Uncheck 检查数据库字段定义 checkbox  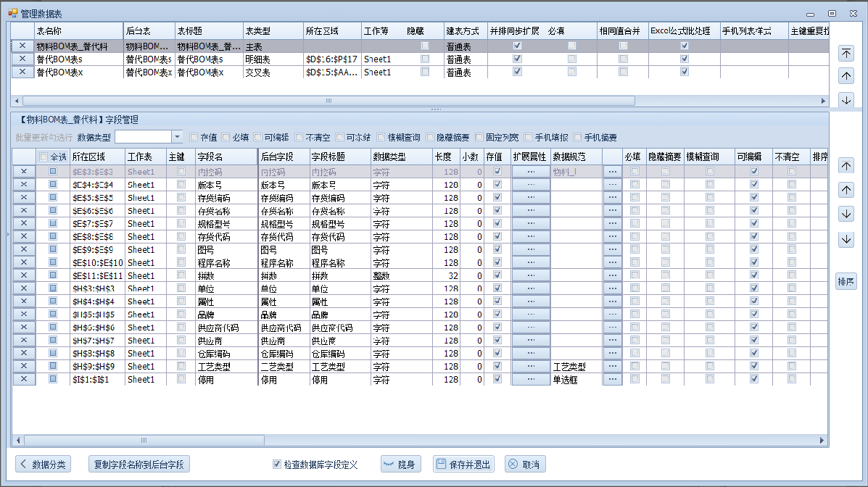[x=277, y=465]
